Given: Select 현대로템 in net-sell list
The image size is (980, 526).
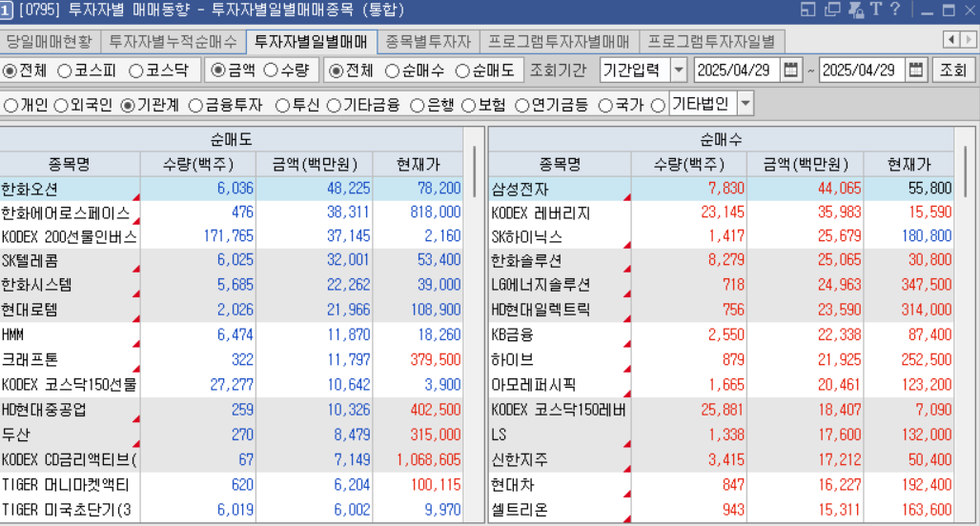Looking at the screenshot, I should (232, 310).
